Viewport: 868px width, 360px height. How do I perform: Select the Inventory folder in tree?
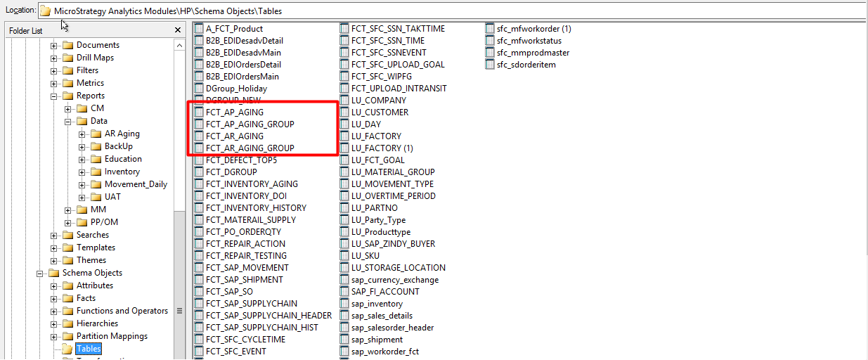[122, 172]
